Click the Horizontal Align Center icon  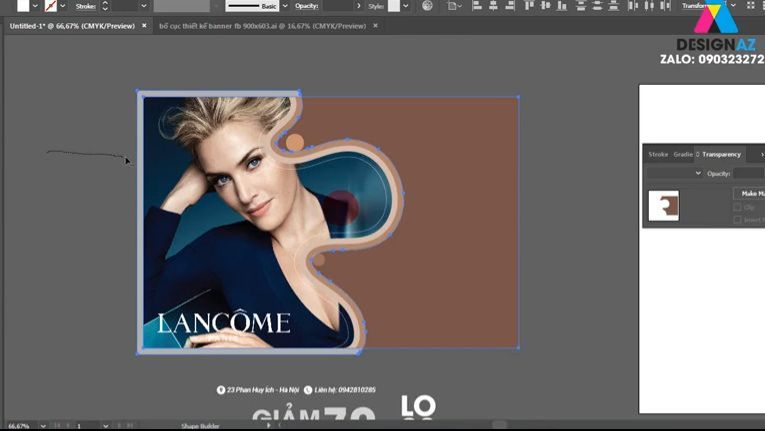click(x=493, y=6)
